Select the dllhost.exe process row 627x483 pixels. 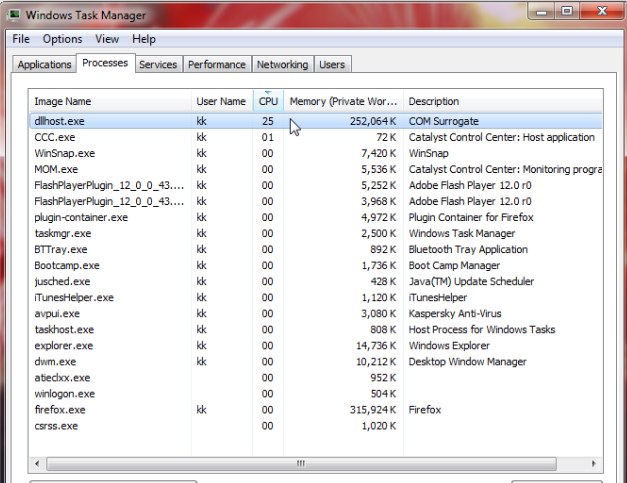click(60, 121)
